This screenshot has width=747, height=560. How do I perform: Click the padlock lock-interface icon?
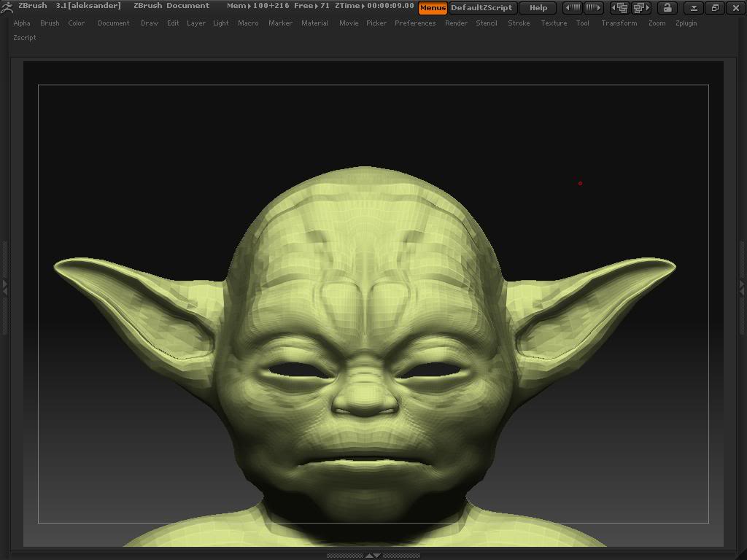click(667, 7)
